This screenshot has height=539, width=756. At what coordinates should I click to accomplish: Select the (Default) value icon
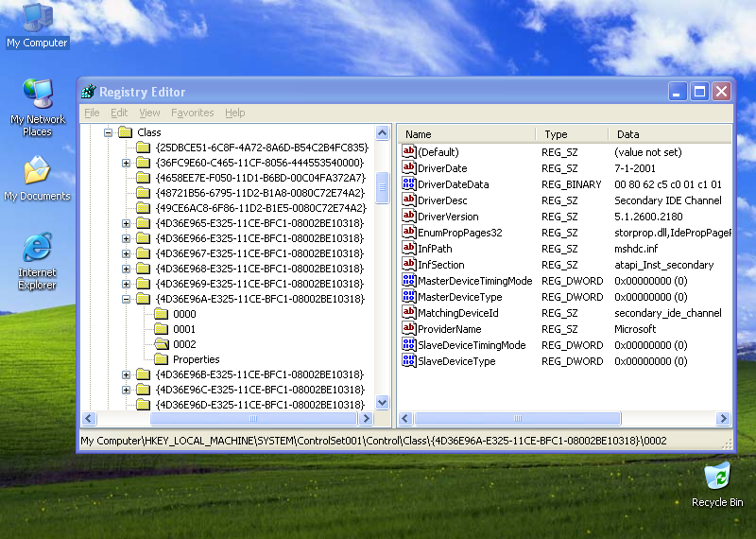click(408, 151)
